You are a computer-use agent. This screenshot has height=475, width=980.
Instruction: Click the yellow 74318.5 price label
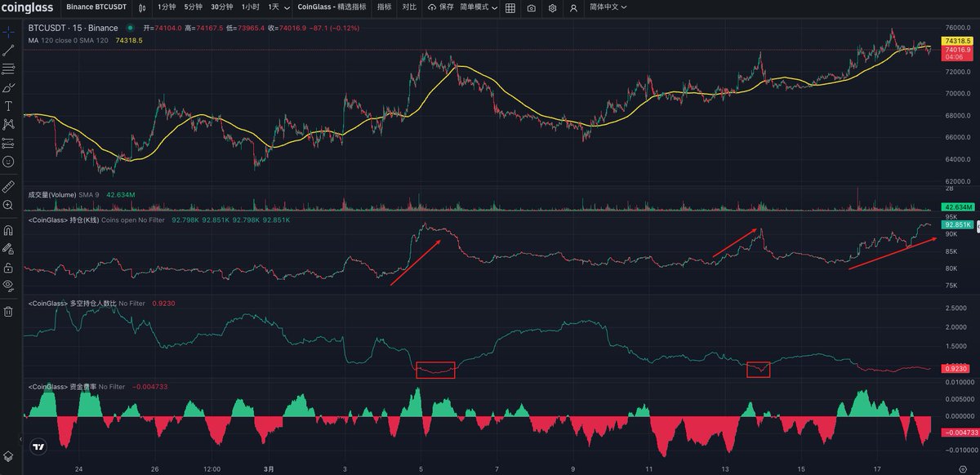coord(956,41)
